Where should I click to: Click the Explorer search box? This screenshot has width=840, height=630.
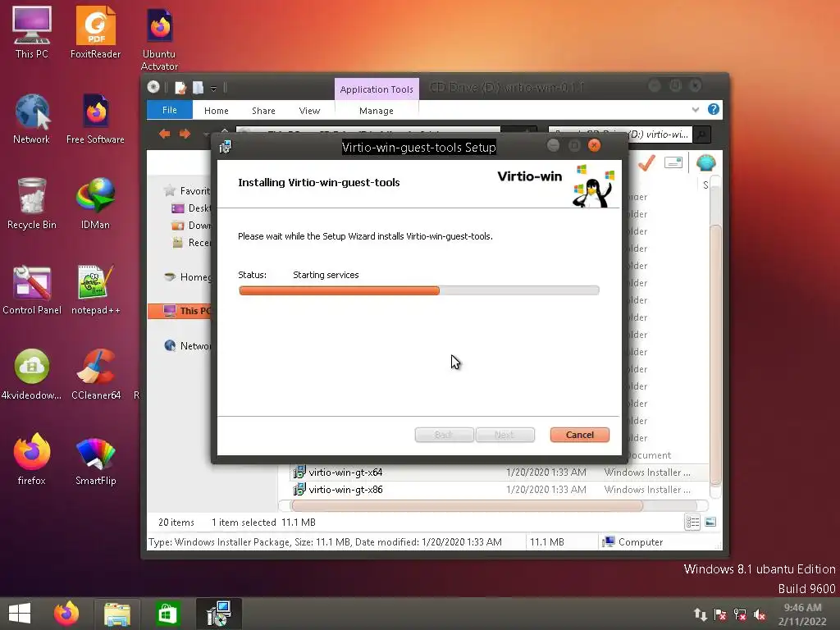point(620,134)
